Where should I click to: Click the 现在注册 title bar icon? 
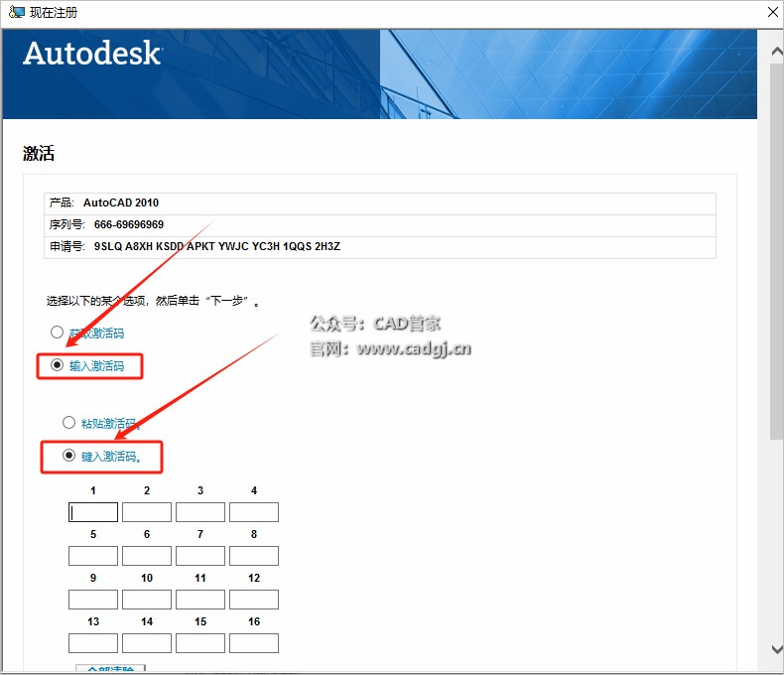(16, 12)
